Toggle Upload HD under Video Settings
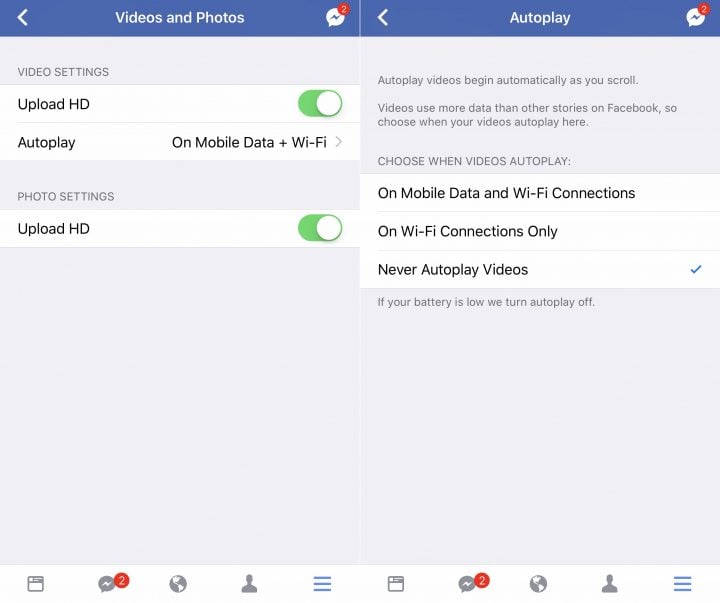The image size is (720, 603). point(320,103)
